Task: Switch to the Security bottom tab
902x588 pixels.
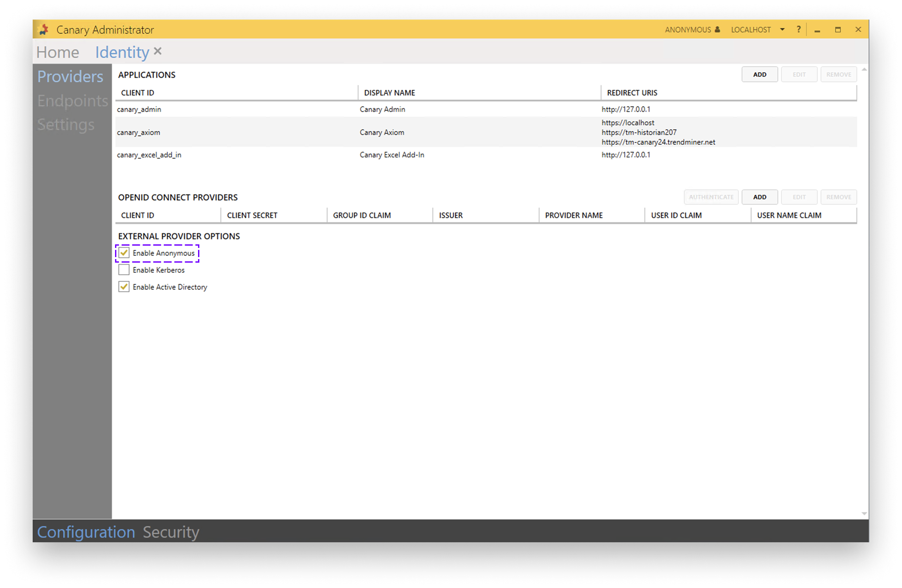Action: tap(171, 532)
